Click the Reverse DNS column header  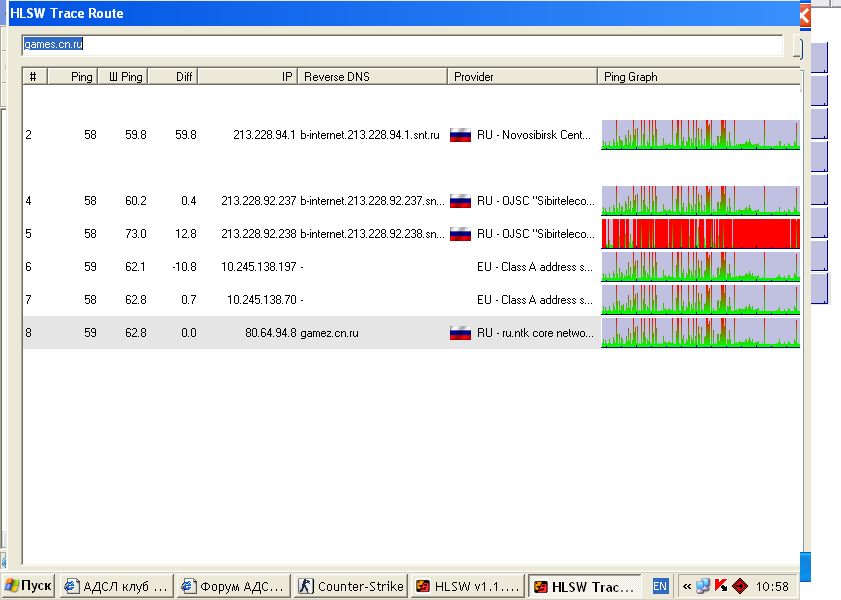pos(372,77)
